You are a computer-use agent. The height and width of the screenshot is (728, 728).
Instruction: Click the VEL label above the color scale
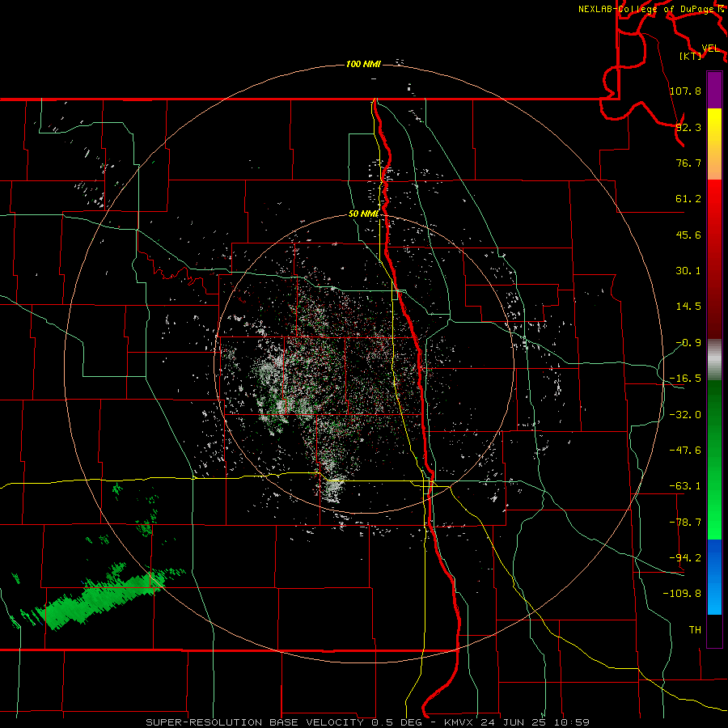(x=710, y=49)
